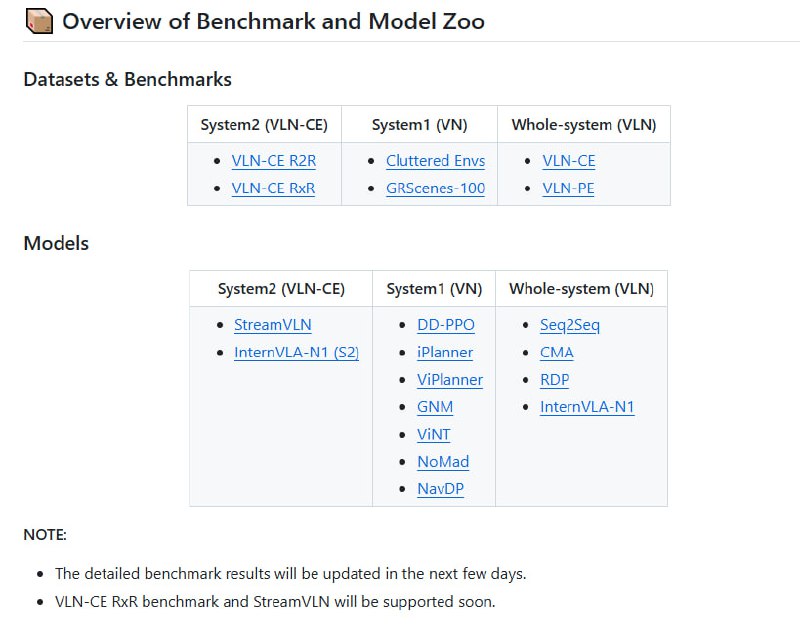800x628 pixels.
Task: Click the InternVLA-N1 (S2) model link
Action: (x=296, y=352)
